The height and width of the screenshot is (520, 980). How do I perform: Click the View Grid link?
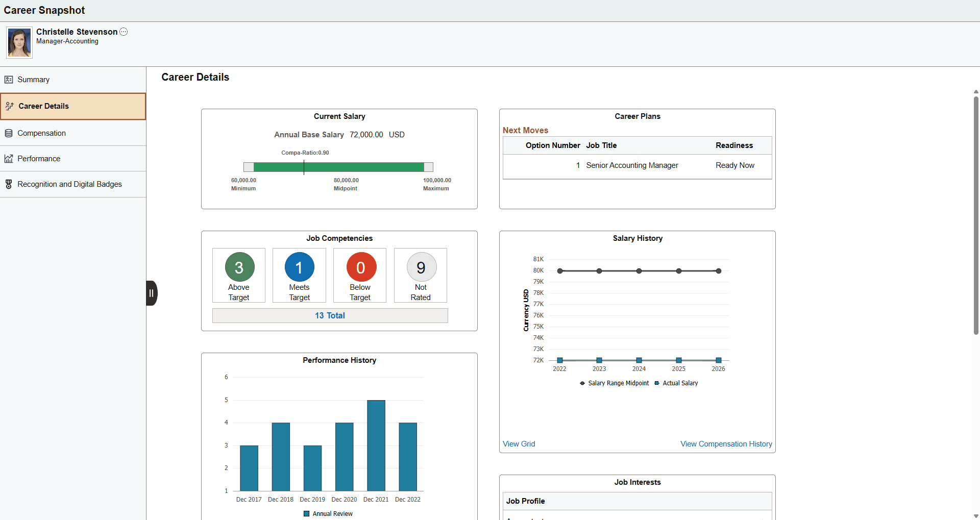(519, 444)
